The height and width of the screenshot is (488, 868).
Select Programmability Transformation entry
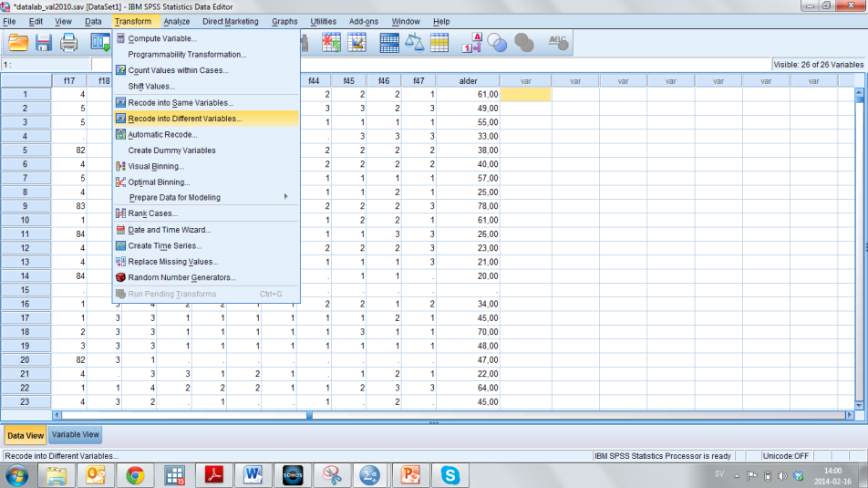(206, 55)
